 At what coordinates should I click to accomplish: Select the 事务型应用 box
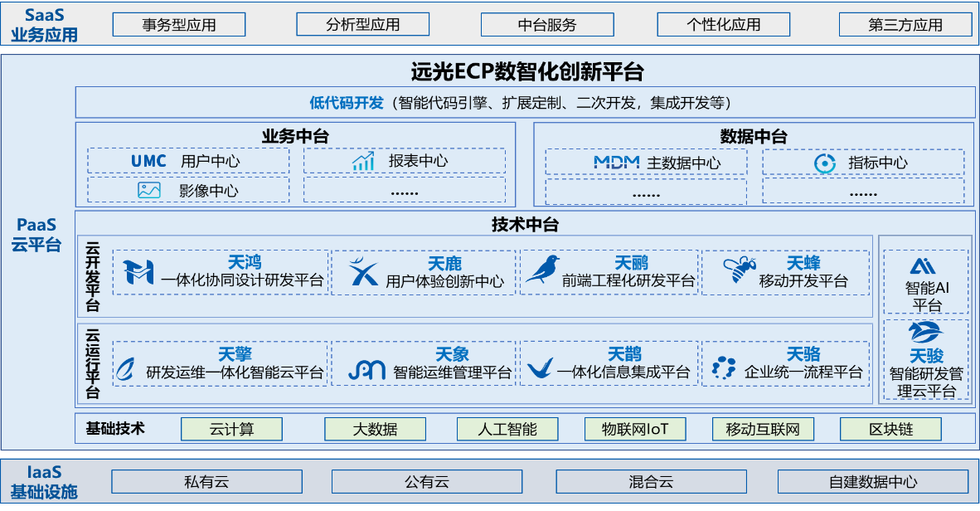pos(179,25)
